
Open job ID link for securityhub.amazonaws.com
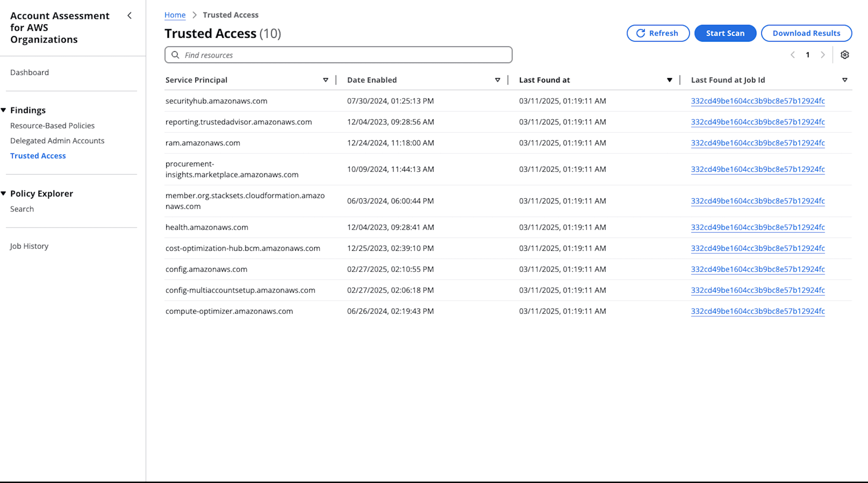[x=758, y=101]
